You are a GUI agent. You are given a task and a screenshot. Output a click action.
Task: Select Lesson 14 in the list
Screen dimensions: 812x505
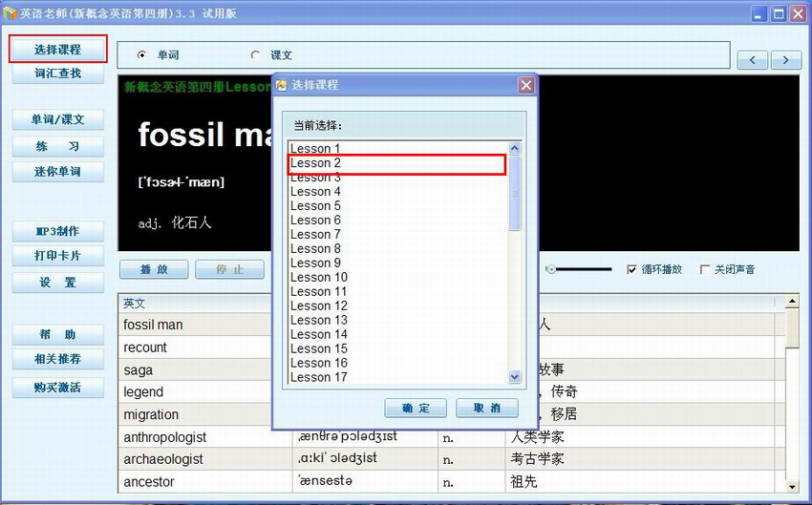(397, 335)
